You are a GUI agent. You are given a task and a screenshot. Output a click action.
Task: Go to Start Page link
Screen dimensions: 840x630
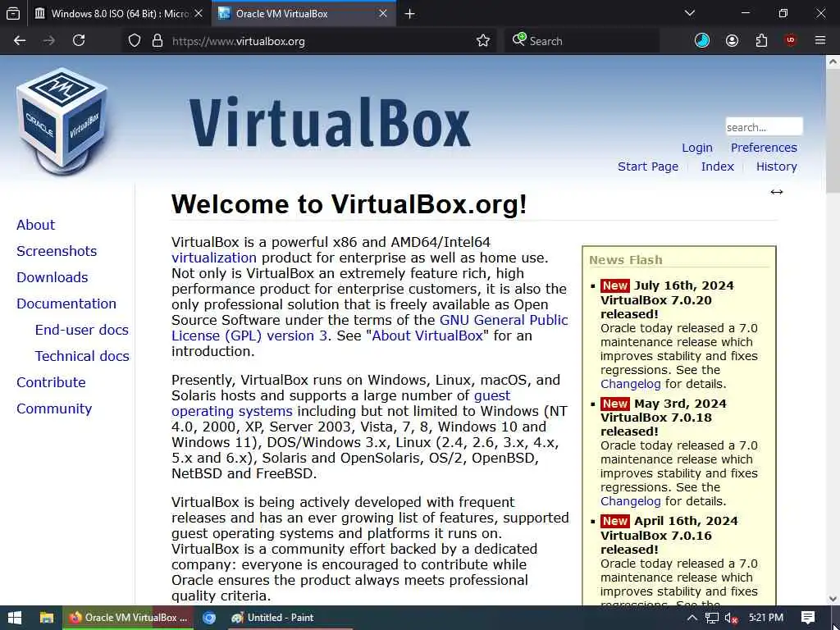click(x=648, y=167)
